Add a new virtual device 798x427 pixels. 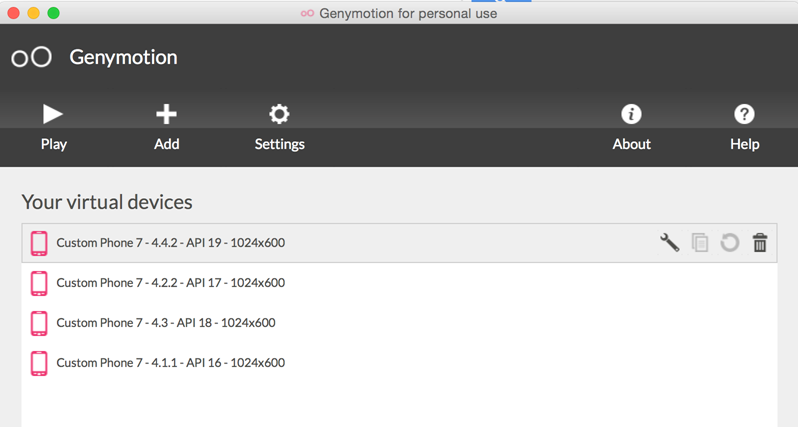coord(166,114)
